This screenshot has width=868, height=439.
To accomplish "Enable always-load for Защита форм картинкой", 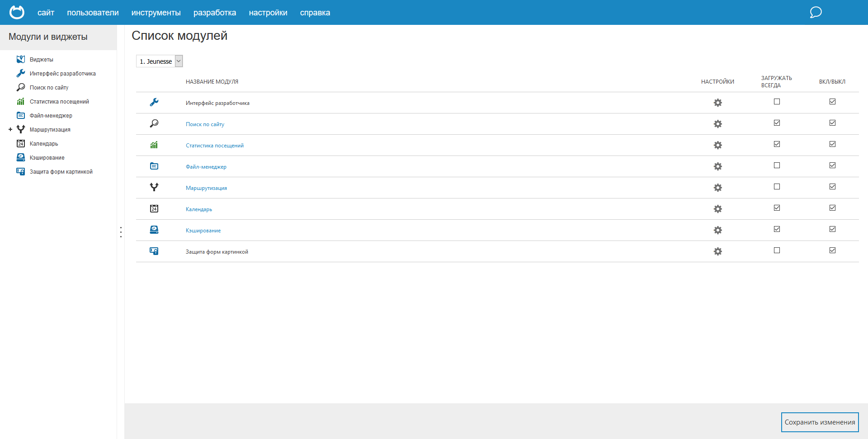I will click(x=777, y=250).
